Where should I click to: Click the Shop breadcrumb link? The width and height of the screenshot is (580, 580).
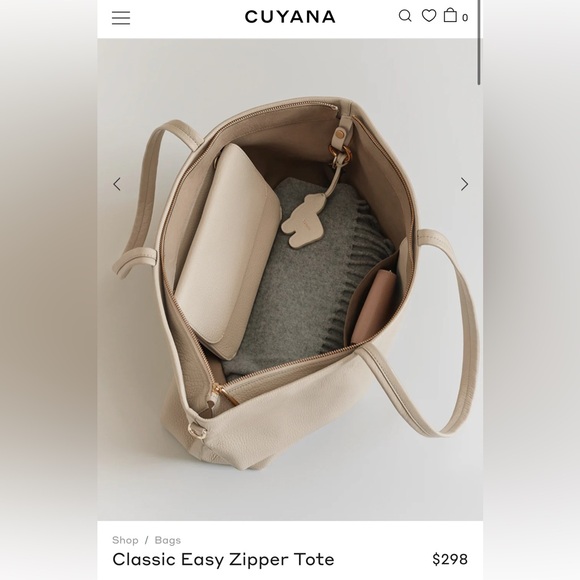pyautogui.click(x=125, y=540)
